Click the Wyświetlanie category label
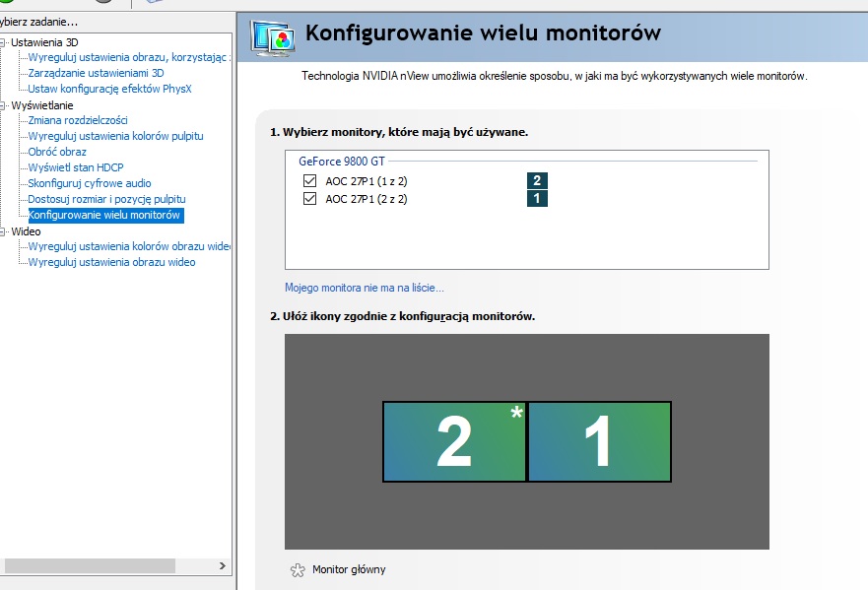868x590 pixels. (x=42, y=105)
